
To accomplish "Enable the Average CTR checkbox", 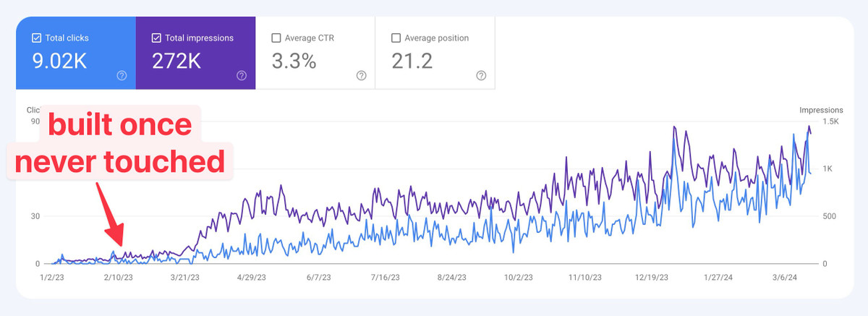I will 276,38.
